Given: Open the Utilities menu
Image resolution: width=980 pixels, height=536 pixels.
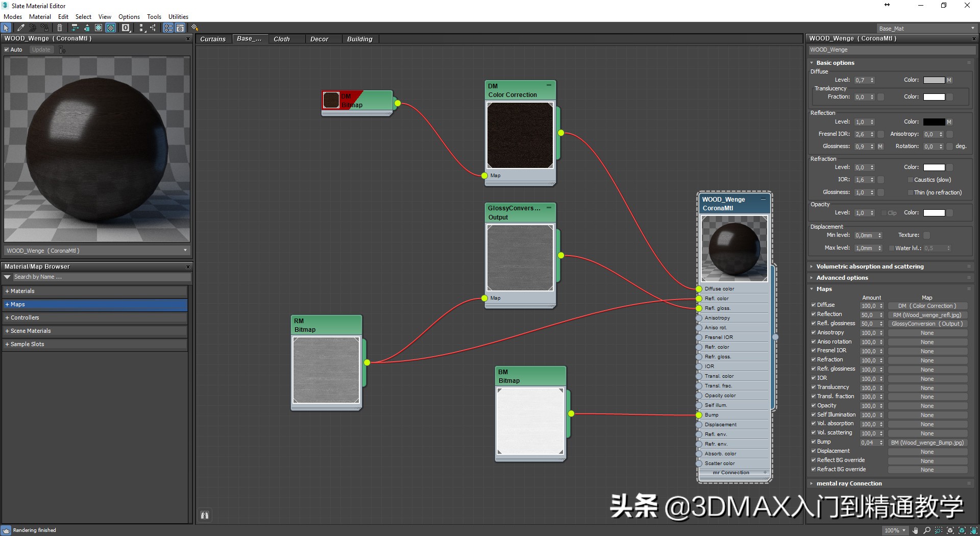Looking at the screenshot, I should pos(178,17).
